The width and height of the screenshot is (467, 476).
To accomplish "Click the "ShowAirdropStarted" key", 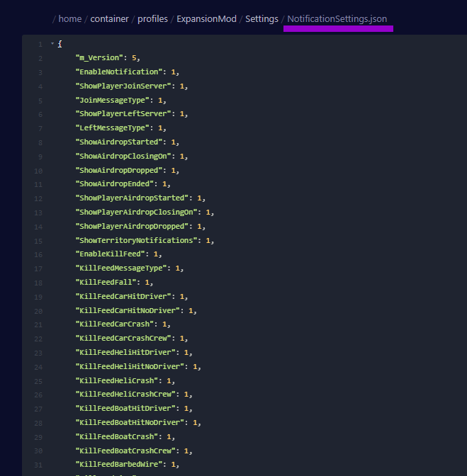I will pyautogui.click(x=120, y=142).
